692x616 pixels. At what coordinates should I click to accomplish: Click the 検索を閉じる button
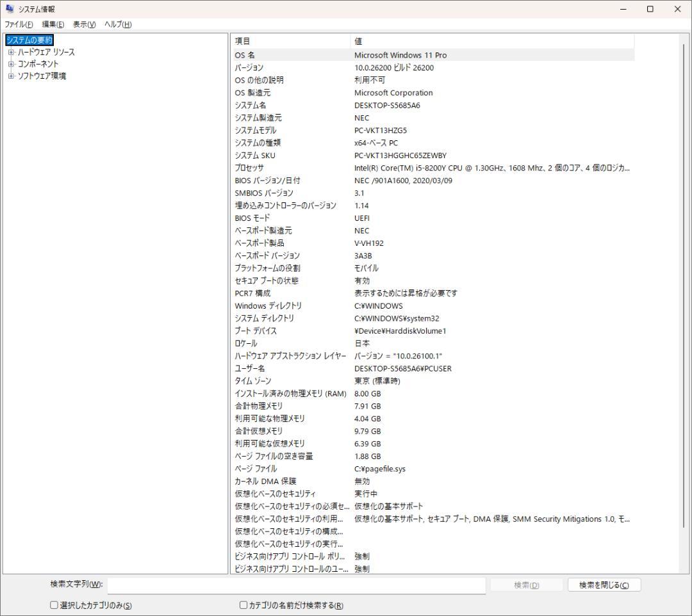pyautogui.click(x=604, y=584)
